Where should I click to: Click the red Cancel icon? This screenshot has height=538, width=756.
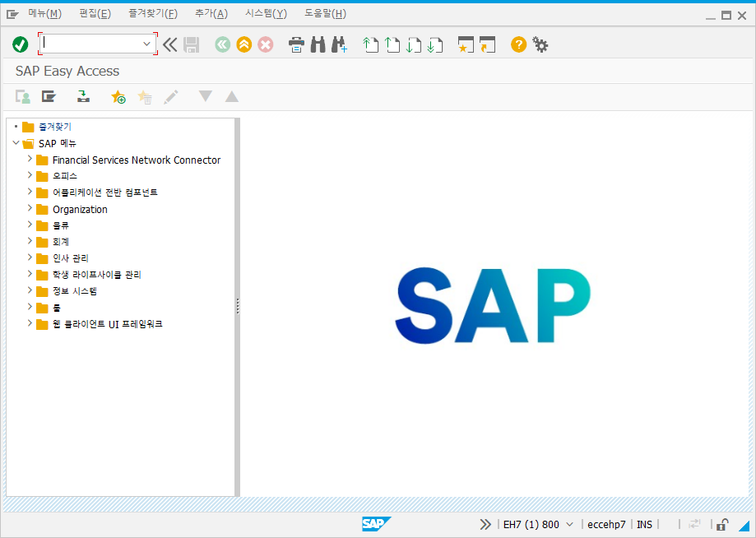265,44
